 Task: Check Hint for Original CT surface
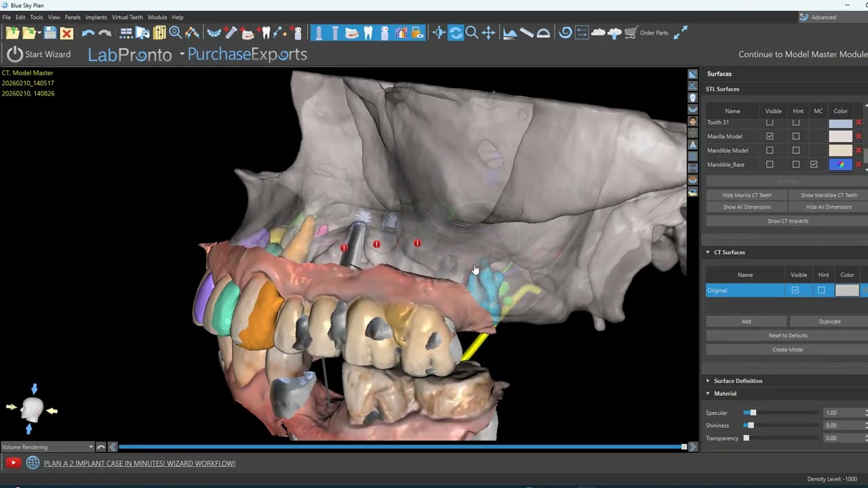coord(821,291)
